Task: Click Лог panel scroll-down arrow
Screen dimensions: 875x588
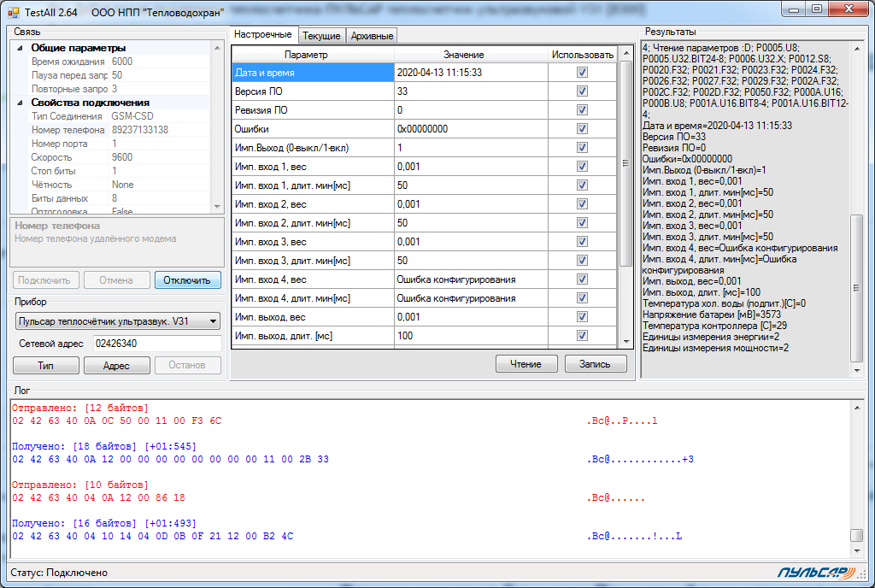Action: click(x=856, y=551)
